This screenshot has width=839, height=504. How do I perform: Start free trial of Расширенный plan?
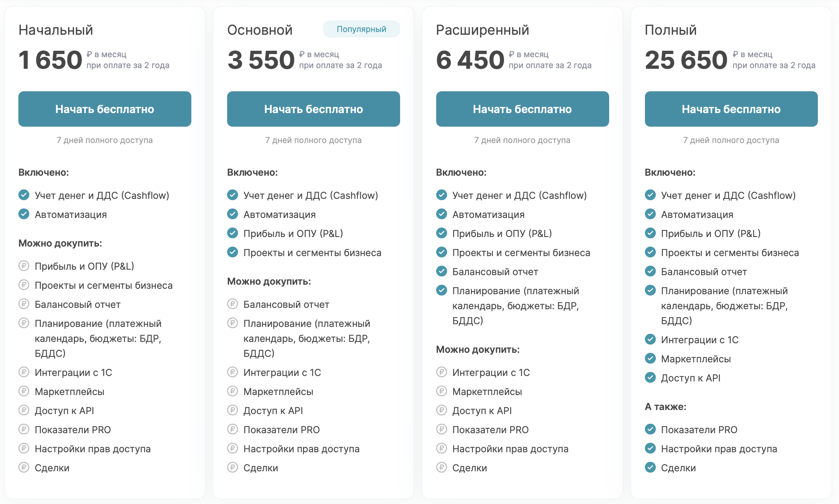click(x=522, y=109)
